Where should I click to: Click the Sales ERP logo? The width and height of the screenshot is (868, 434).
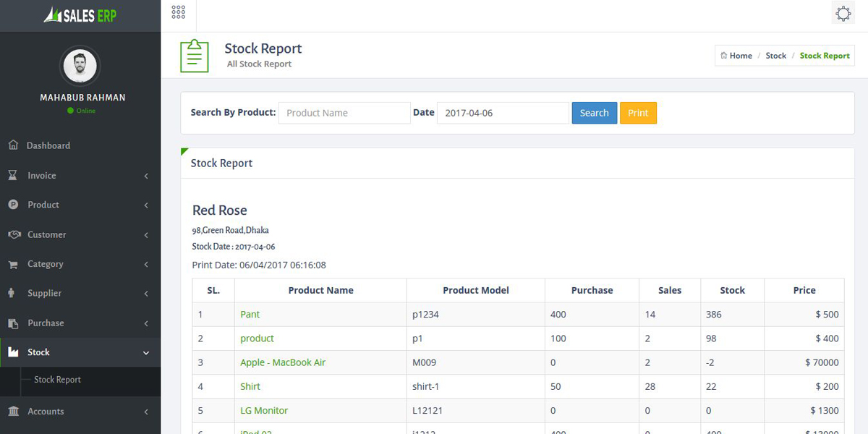pyautogui.click(x=80, y=15)
